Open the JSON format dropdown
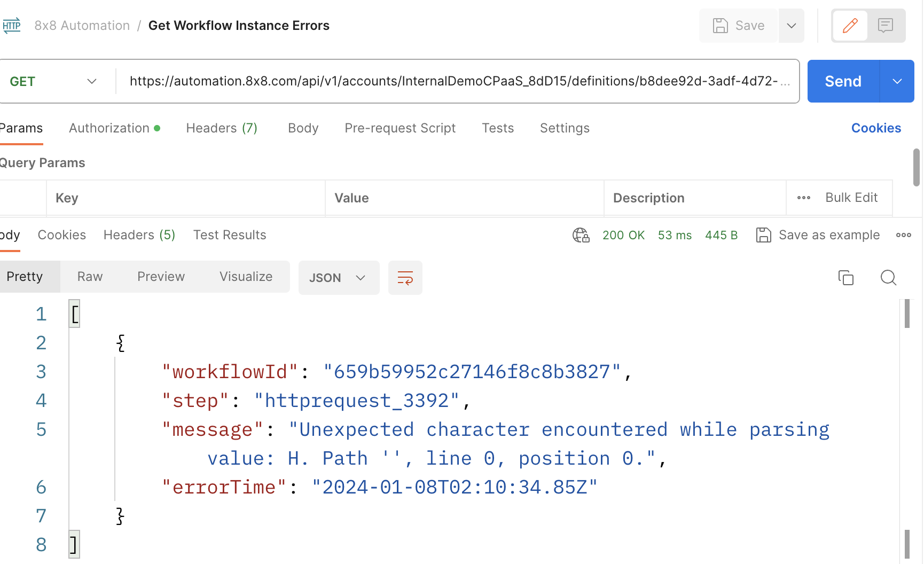 pos(338,278)
